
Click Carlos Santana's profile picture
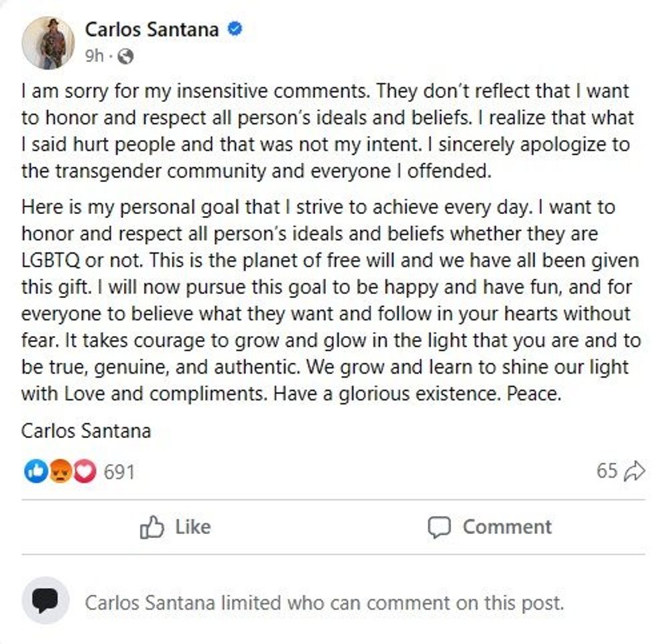click(48, 42)
